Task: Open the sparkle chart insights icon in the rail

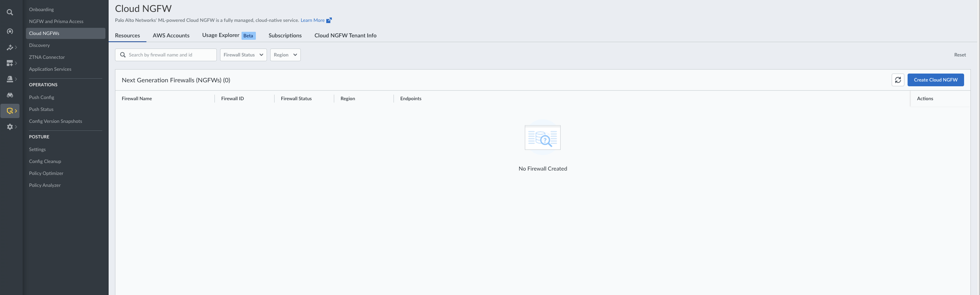Action: (x=10, y=47)
